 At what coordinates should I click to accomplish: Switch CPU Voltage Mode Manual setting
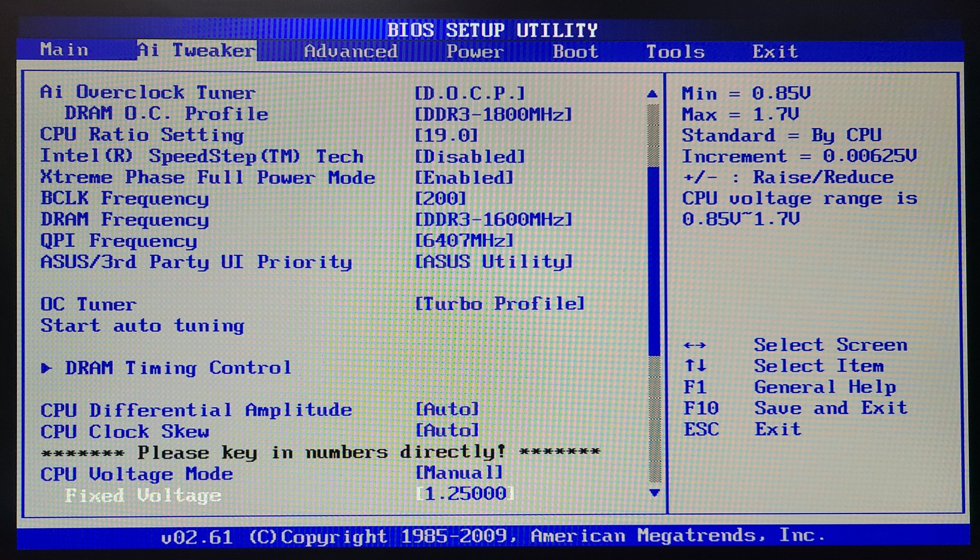tap(459, 473)
